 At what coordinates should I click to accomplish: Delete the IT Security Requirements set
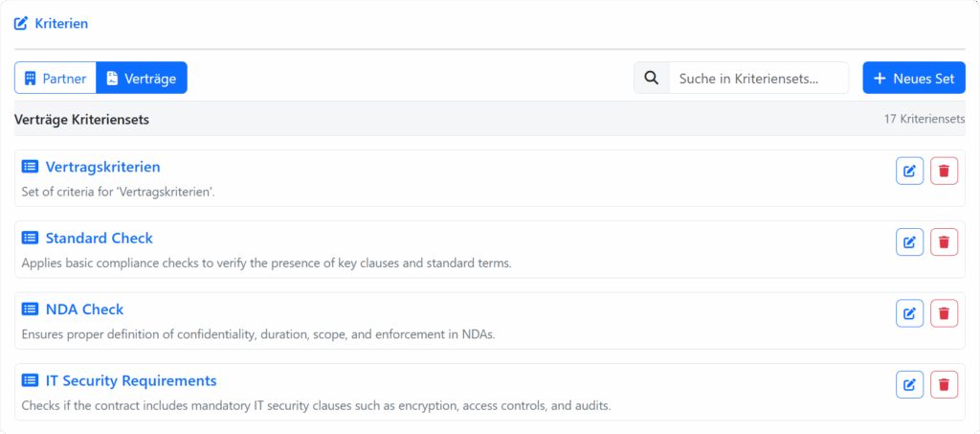tap(944, 384)
